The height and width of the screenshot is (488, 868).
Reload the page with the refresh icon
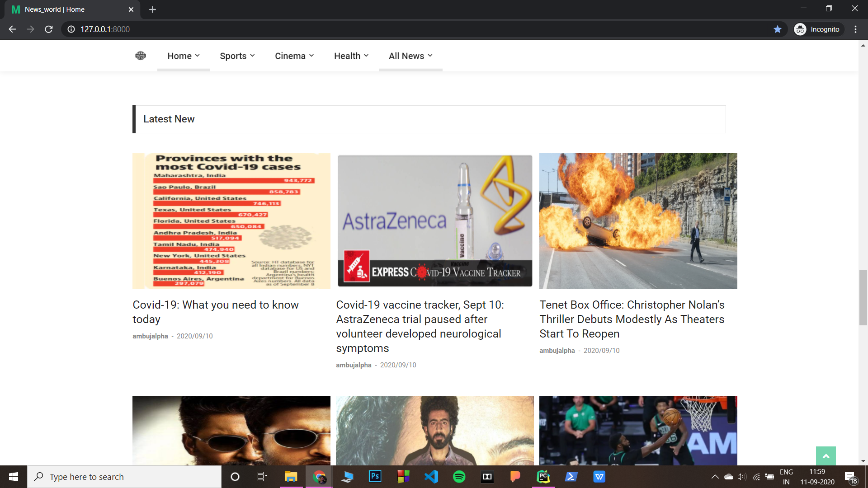pos(49,29)
